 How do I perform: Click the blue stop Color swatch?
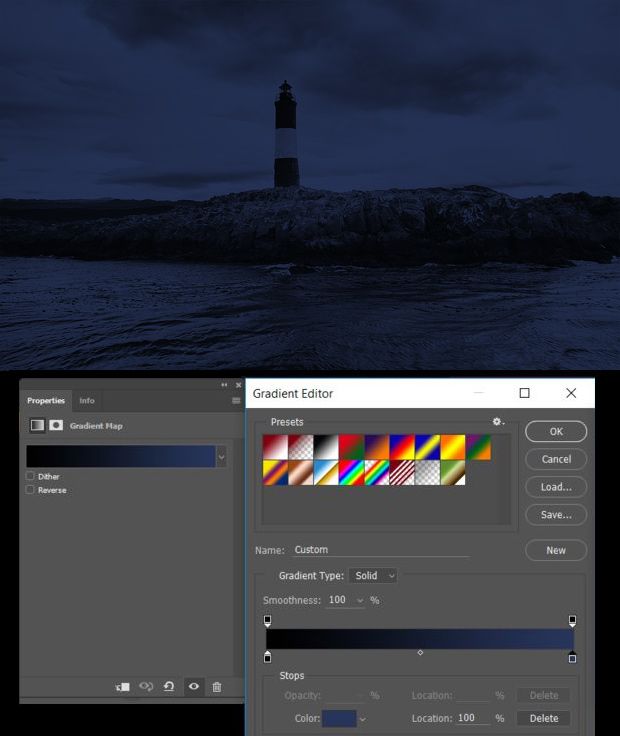click(339, 719)
